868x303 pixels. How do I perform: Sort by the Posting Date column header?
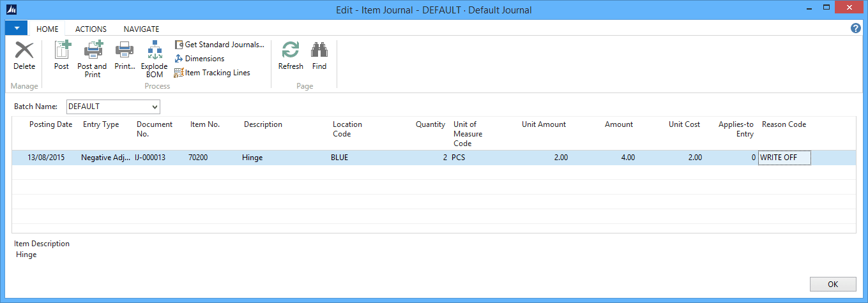(x=50, y=124)
